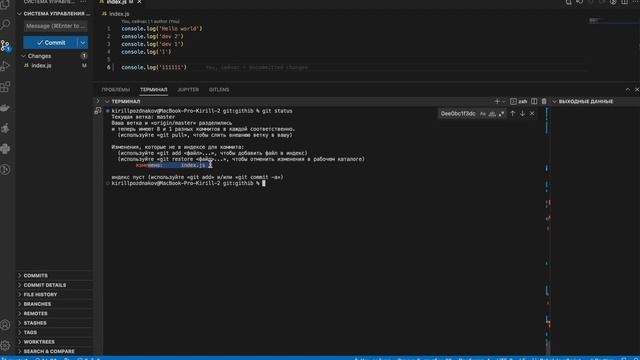Image resolution: width=640 pixels, height=360 pixels.
Task: Switch to the ТЕРМИНАЛ tab
Action: (153, 89)
